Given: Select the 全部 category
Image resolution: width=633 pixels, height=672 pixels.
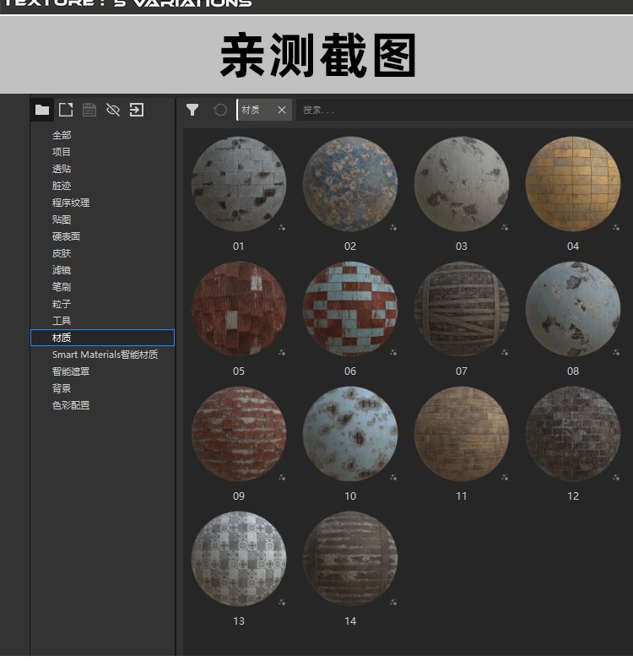Looking at the screenshot, I should (62, 135).
